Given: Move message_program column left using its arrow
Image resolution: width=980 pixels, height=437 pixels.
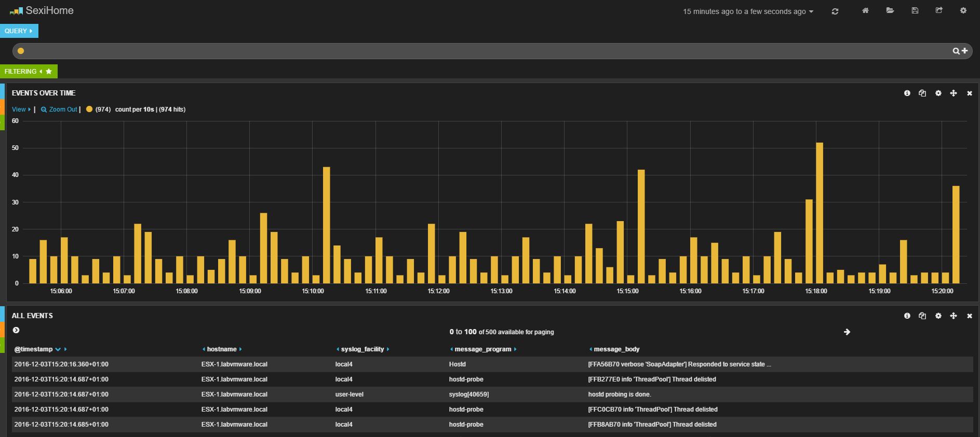Looking at the screenshot, I should coord(451,349).
